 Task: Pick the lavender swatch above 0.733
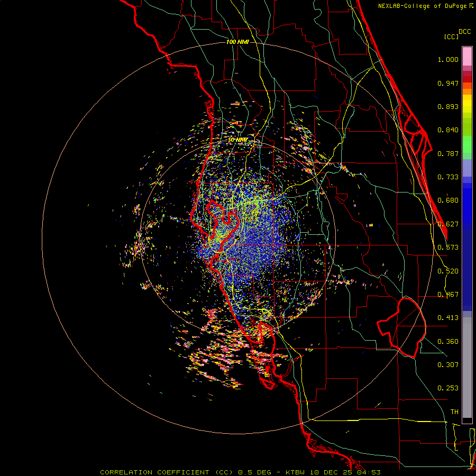coord(467,168)
